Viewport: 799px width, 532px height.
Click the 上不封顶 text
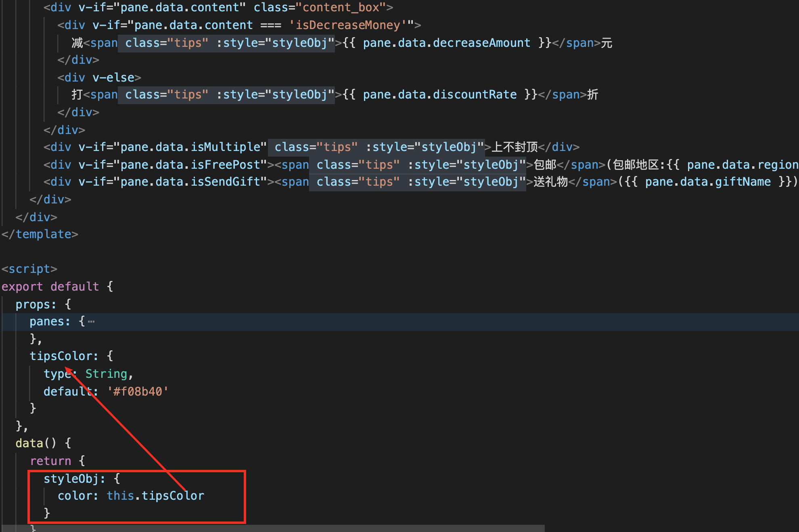click(515, 147)
